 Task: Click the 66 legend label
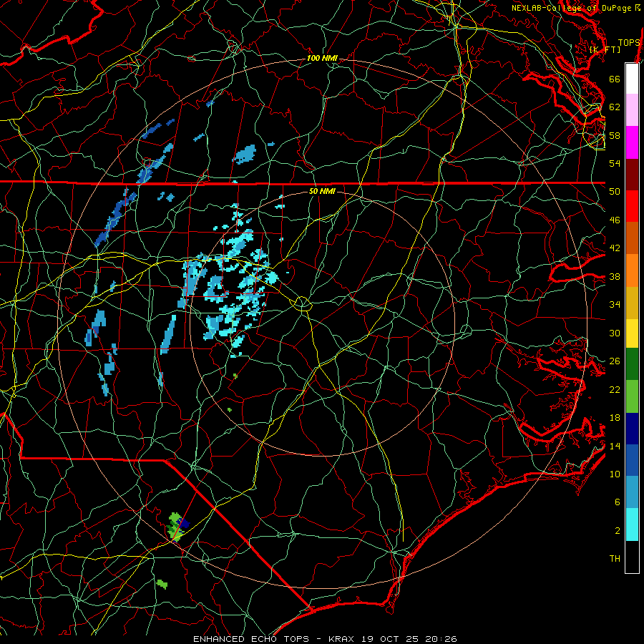(615, 79)
